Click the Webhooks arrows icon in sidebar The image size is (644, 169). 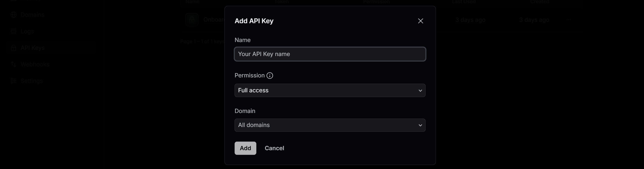tap(14, 64)
